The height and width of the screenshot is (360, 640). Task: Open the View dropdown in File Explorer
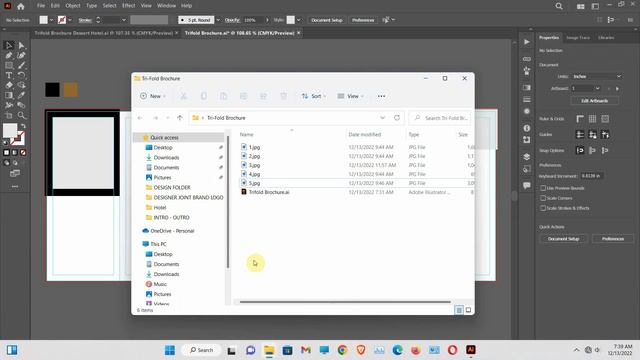(x=350, y=96)
